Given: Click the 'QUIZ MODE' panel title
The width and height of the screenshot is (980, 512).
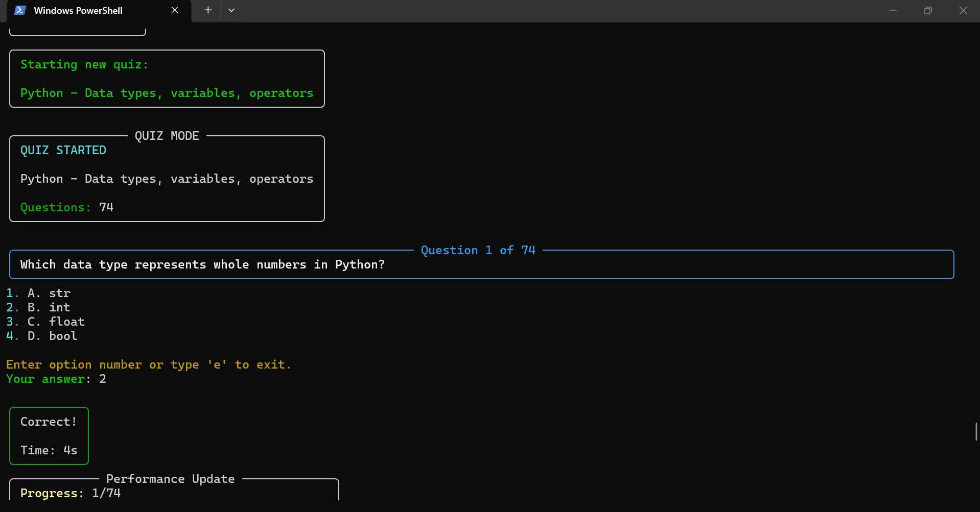Looking at the screenshot, I should (x=167, y=136).
